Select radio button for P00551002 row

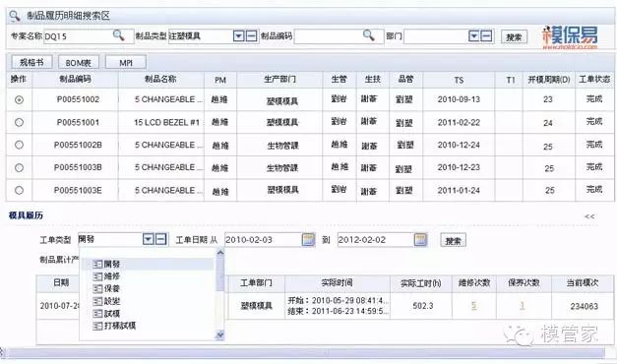[19, 100]
